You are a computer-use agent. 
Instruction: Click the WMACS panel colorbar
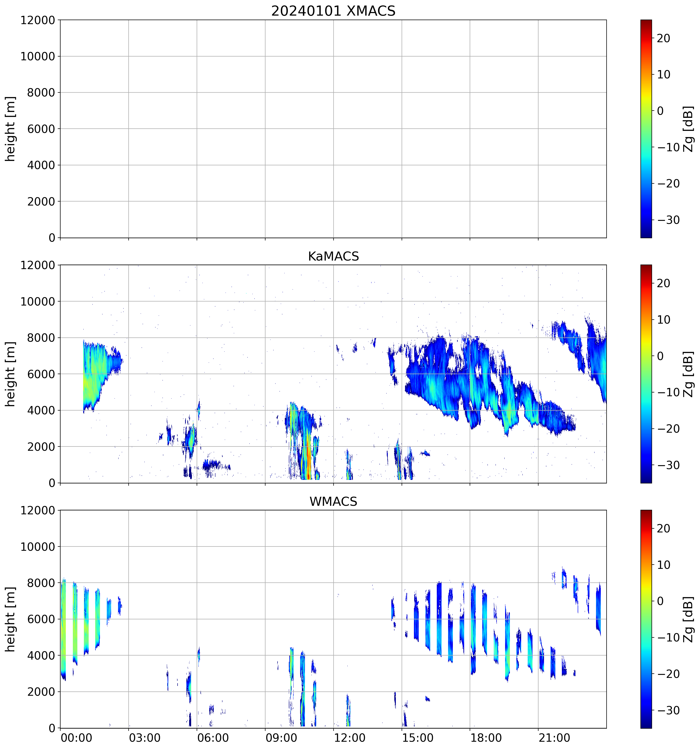click(646, 619)
